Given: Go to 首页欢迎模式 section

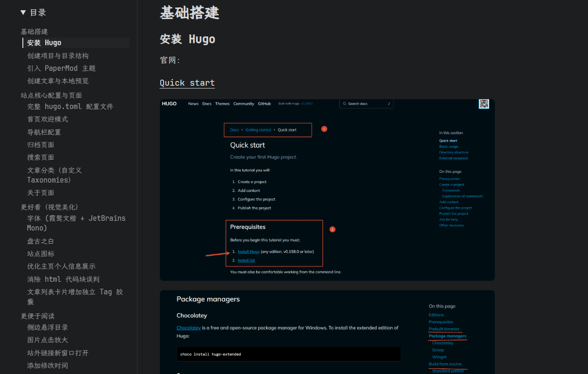Looking at the screenshot, I should tap(48, 119).
